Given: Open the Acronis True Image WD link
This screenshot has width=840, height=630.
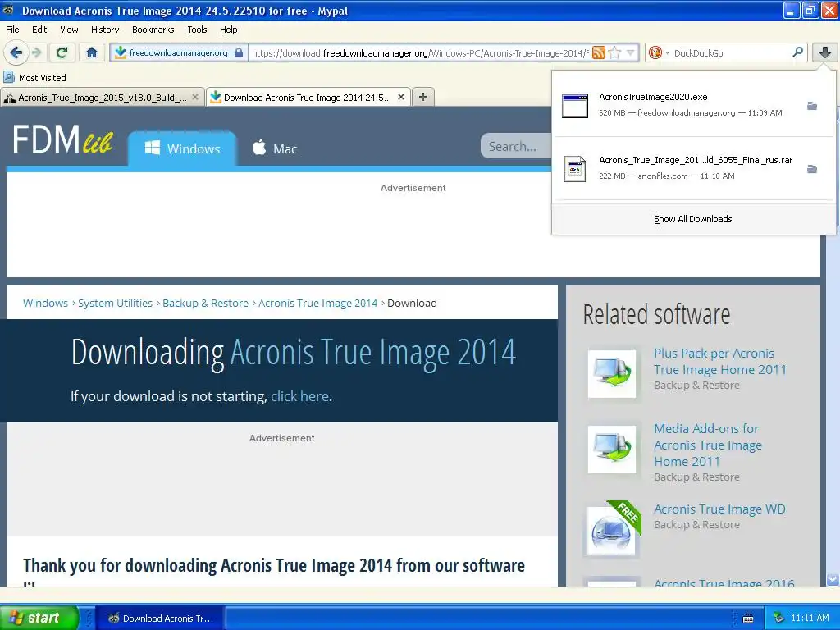Looking at the screenshot, I should pos(719,509).
